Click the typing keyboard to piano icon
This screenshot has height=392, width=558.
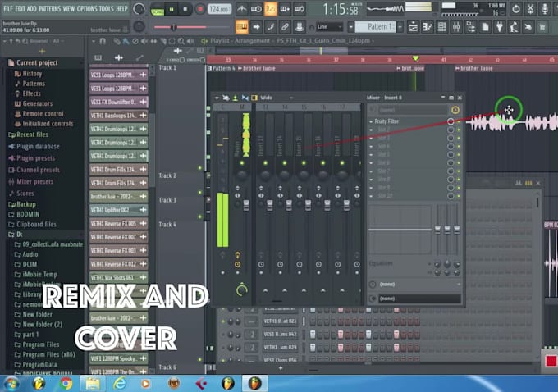point(241,27)
